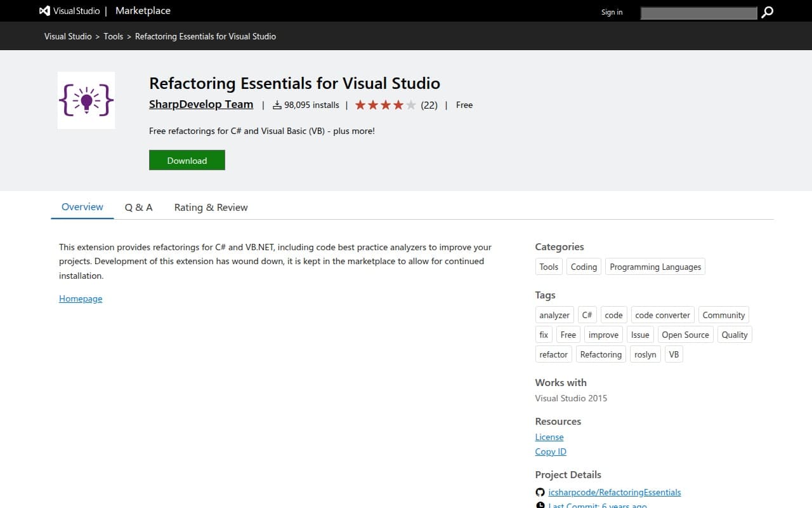
Task: Click Refactoring Essentials breadcrumb text
Action: pyautogui.click(x=206, y=36)
